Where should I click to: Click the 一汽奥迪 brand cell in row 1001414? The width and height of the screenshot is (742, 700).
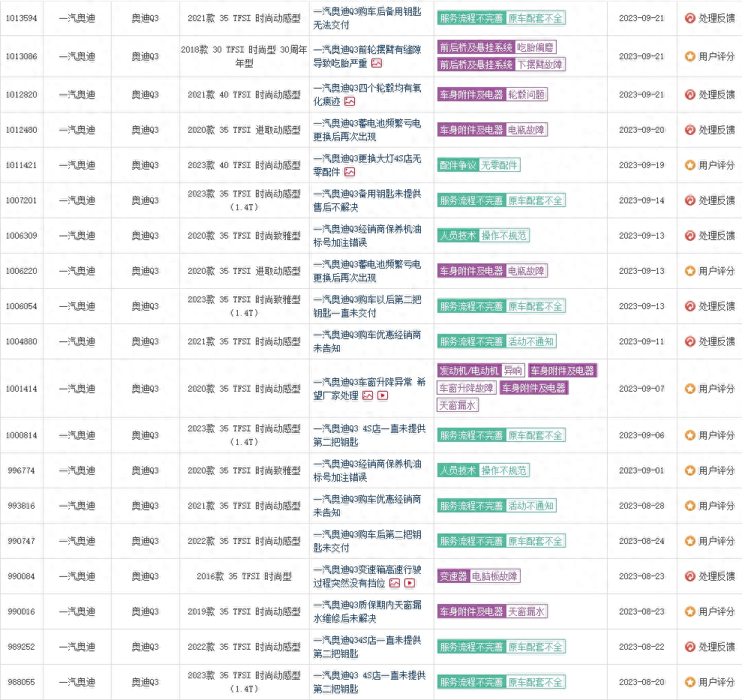pyautogui.click(x=77, y=389)
